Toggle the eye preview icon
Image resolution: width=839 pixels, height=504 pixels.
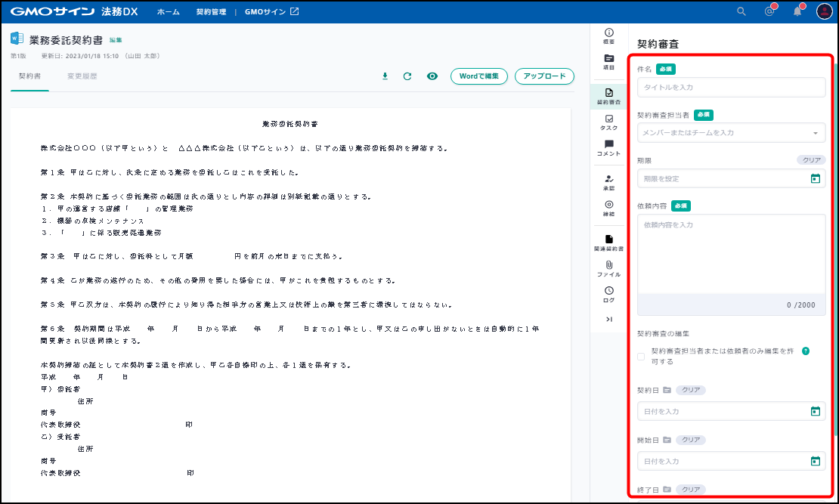pyautogui.click(x=432, y=76)
